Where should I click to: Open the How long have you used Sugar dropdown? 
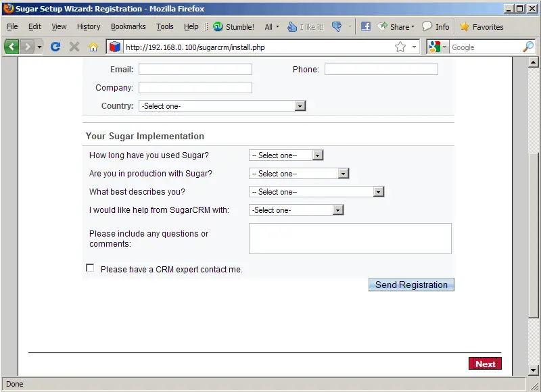pos(286,155)
